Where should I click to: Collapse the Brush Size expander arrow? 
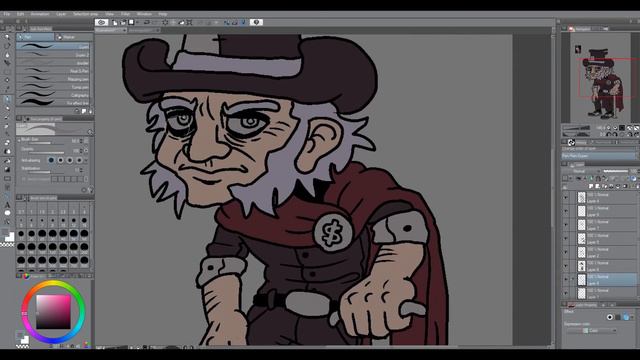(18, 140)
